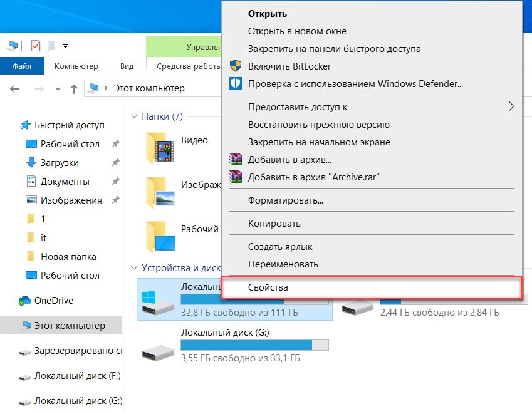Screen dimensions: 532x414
Task: Click the 32,8 ГБ свободно из 111 ГБ text
Action: coord(239,313)
